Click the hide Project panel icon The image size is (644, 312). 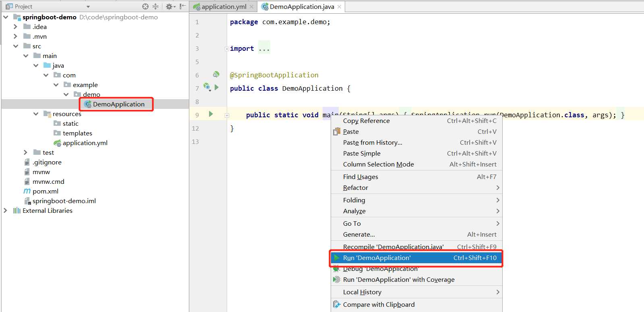click(x=182, y=6)
